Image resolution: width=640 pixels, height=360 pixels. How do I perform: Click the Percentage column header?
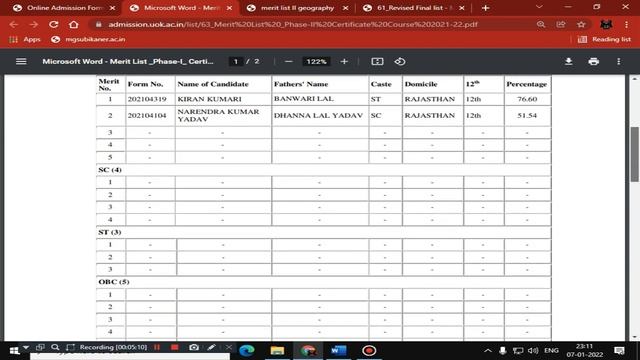527,84
